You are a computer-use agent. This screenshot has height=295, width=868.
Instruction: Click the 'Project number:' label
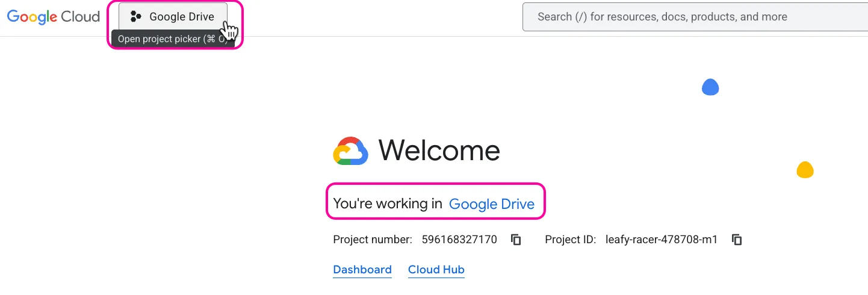coord(373,240)
